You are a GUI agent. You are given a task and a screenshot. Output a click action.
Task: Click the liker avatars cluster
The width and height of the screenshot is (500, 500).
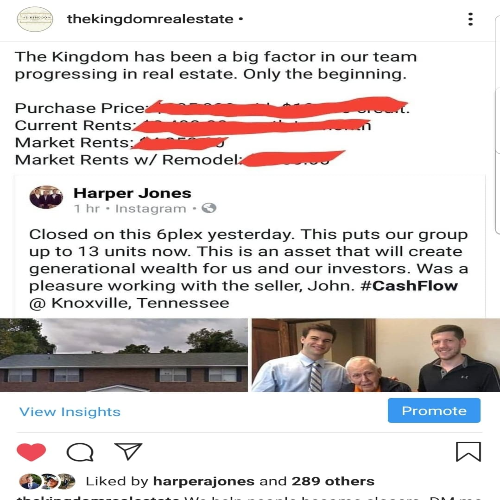[47, 481]
